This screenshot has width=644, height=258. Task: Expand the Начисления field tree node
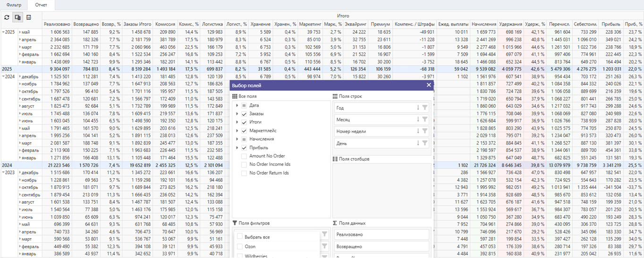(237, 139)
